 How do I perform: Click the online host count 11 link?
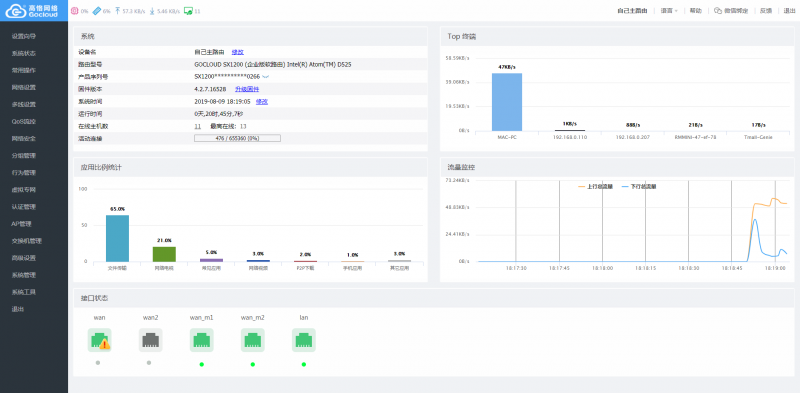[197, 126]
